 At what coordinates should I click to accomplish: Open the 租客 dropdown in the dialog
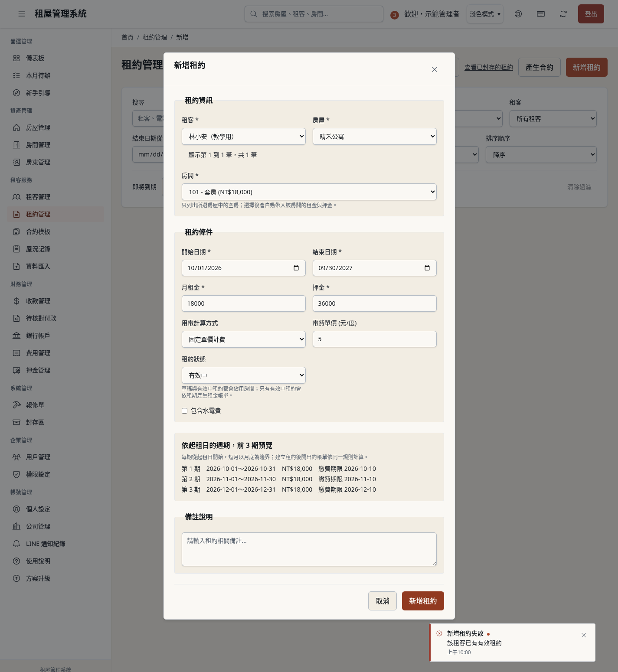tap(244, 137)
